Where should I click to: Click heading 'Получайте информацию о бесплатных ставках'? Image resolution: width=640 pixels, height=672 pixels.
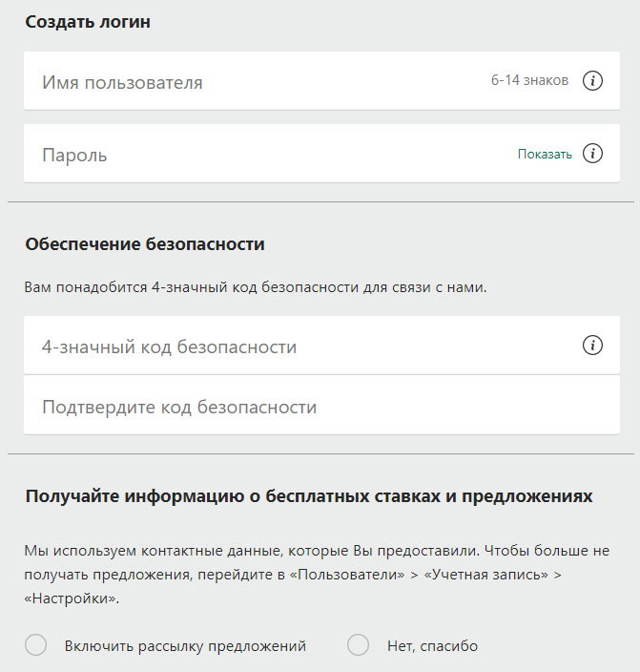[232, 496]
